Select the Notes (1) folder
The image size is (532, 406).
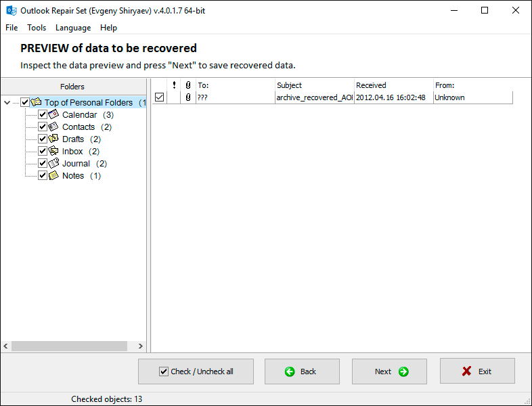tap(81, 176)
